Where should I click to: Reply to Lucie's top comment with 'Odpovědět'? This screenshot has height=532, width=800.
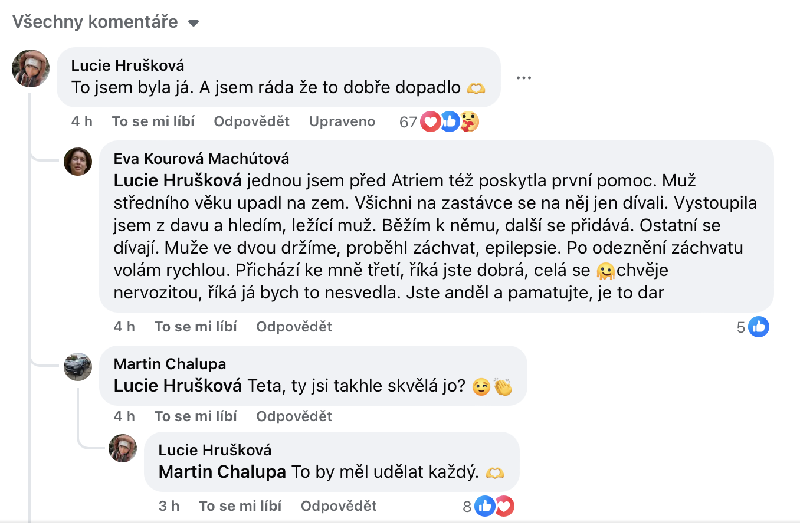251,121
